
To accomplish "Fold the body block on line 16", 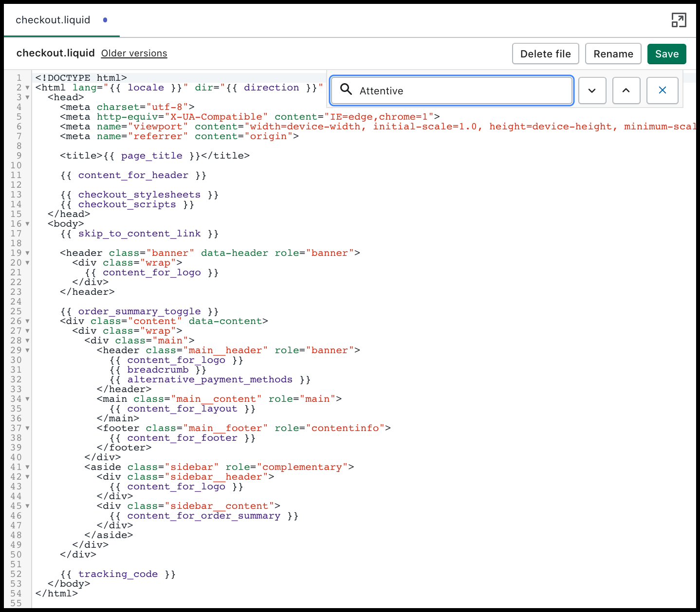I will pos(27,224).
